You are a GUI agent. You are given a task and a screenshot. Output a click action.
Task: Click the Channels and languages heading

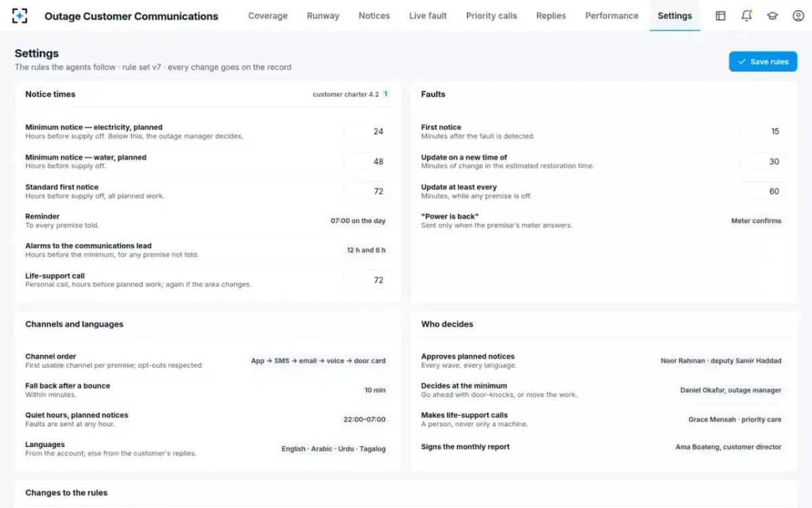pyautogui.click(x=74, y=324)
